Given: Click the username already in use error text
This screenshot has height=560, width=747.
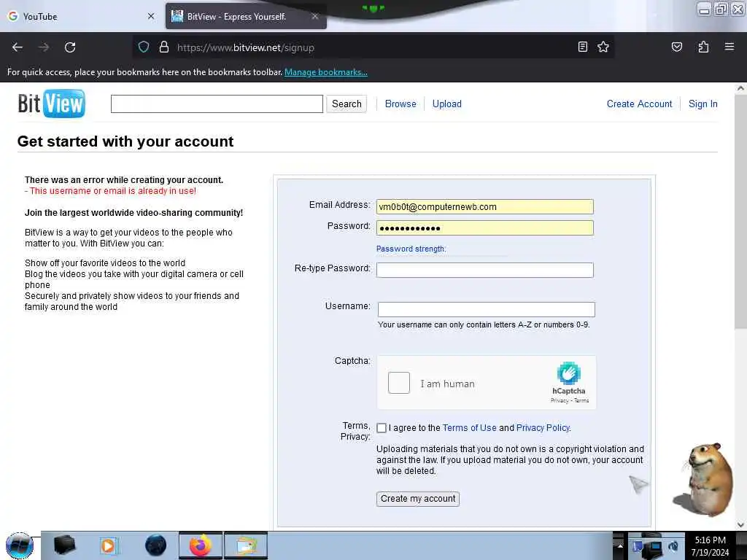Looking at the screenshot, I should [x=110, y=191].
